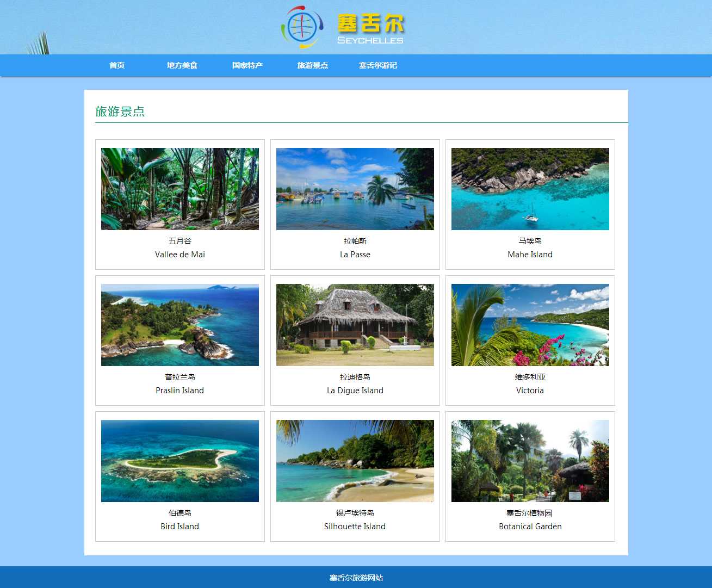This screenshot has height=588, width=712.
Task: Select the 旅游景点 navigation item
Action: click(313, 65)
